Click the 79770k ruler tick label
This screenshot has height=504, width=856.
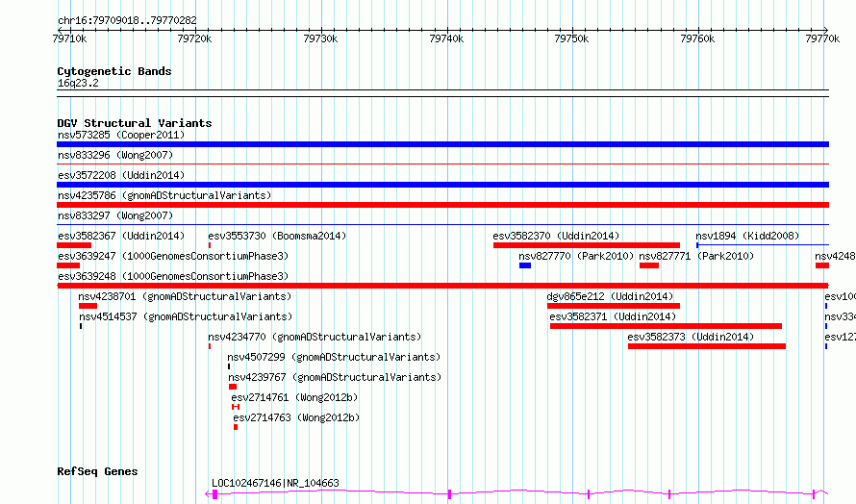click(x=822, y=38)
